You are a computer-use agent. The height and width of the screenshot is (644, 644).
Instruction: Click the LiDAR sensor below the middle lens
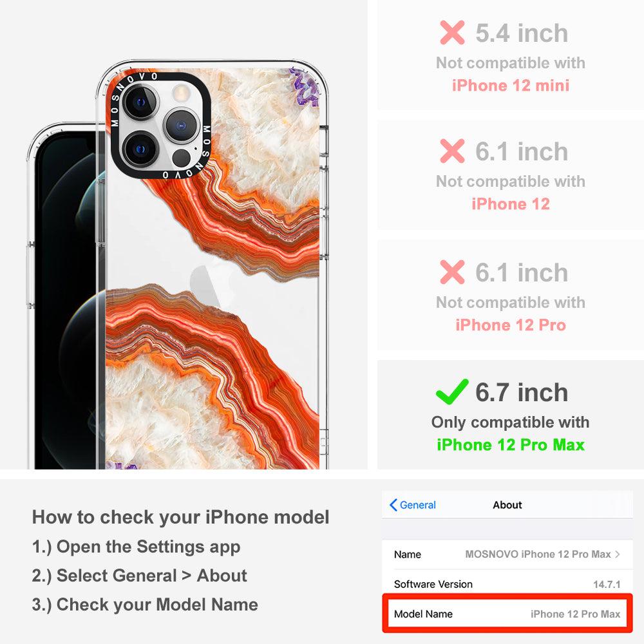pyautogui.click(x=181, y=158)
